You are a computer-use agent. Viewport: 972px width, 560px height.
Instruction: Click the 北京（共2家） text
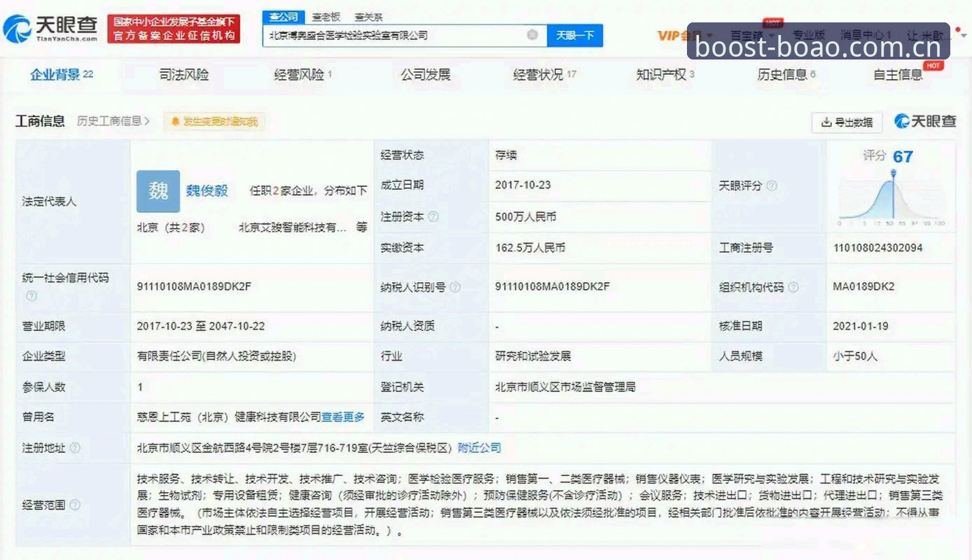[x=171, y=227]
